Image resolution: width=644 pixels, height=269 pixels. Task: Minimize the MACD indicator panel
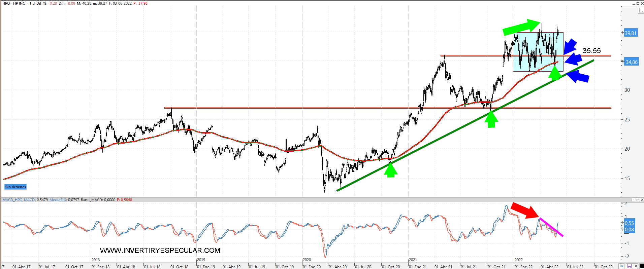[x=633, y=200]
